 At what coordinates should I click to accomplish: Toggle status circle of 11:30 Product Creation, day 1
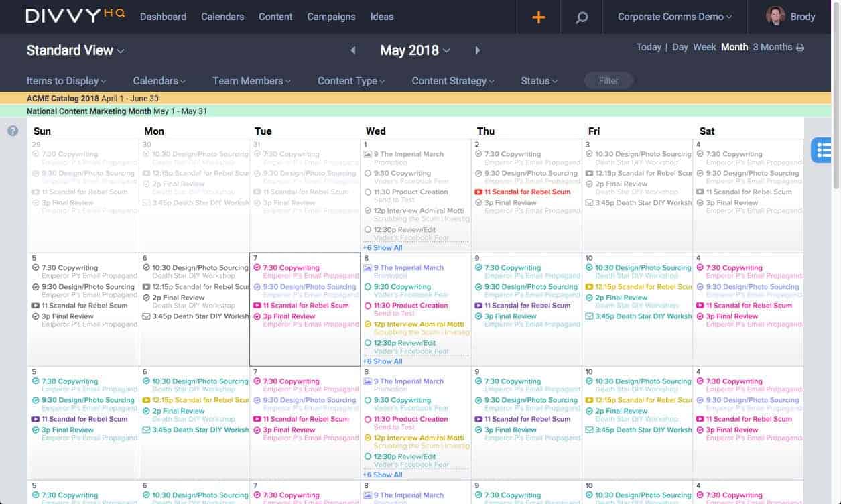(x=367, y=192)
